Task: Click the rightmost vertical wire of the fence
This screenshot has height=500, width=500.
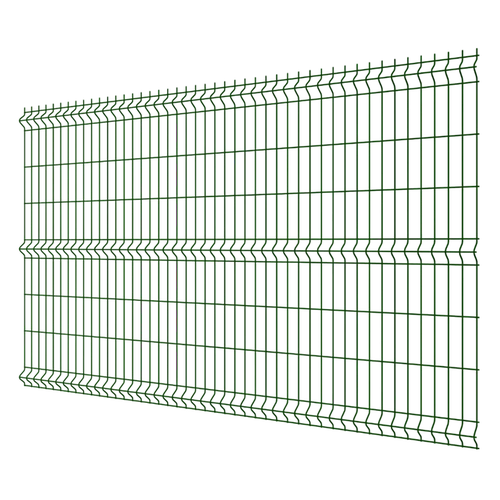Action: 477,248
